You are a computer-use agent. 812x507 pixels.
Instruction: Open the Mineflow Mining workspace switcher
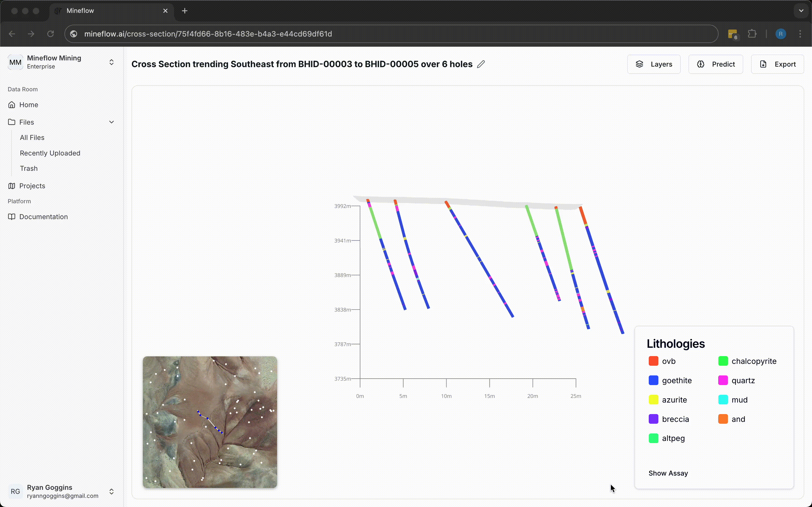(111, 62)
